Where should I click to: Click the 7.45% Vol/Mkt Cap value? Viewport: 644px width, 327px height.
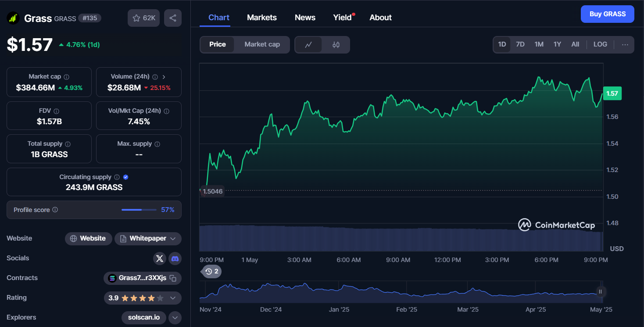tap(139, 122)
